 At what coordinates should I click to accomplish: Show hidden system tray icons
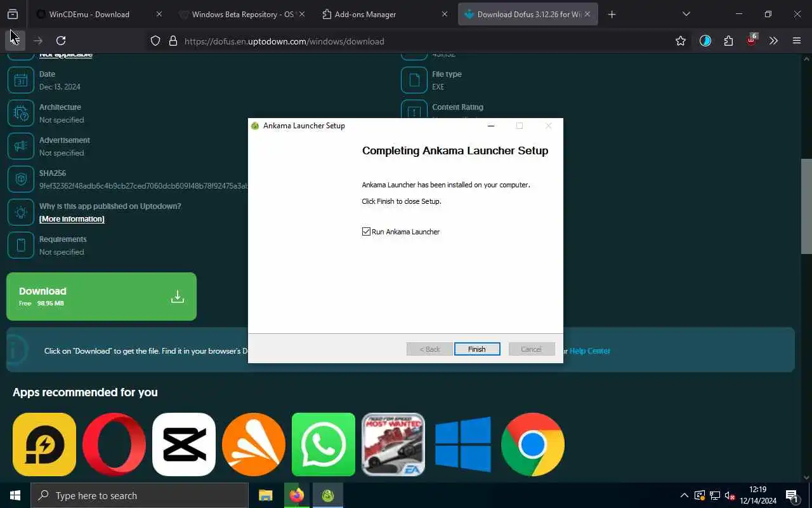pos(684,495)
